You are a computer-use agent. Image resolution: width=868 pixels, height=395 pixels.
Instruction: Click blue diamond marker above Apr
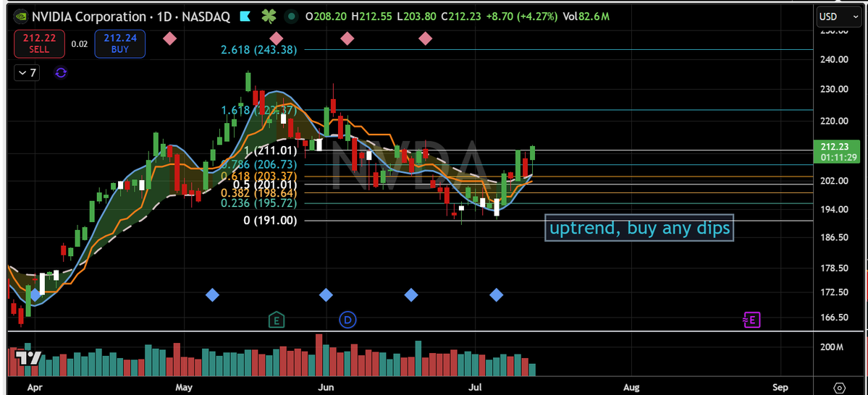pos(35,295)
